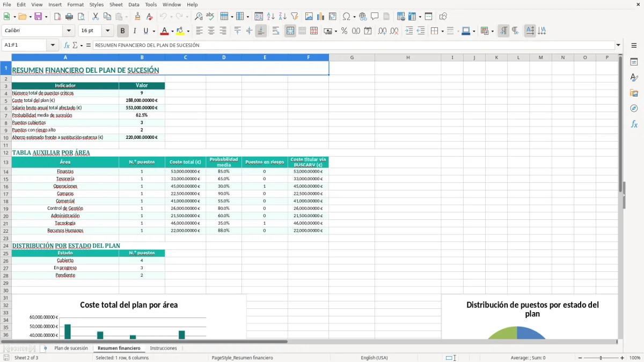
Task: Click Sort Ascending icon
Action: tap(270, 17)
